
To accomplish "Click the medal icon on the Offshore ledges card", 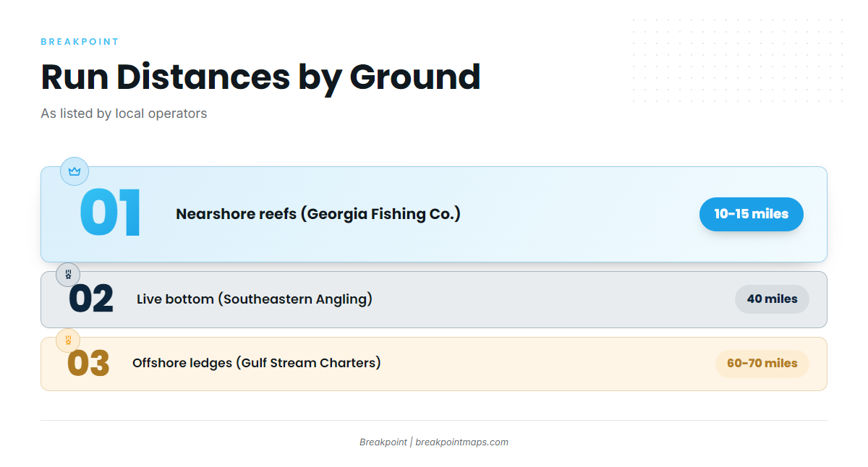I will pyautogui.click(x=68, y=340).
